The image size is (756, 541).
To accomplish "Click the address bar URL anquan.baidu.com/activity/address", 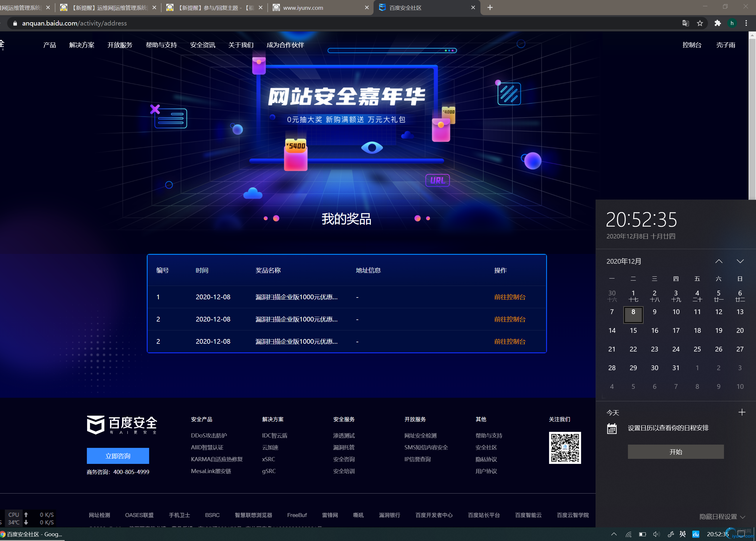I will tap(75, 23).
